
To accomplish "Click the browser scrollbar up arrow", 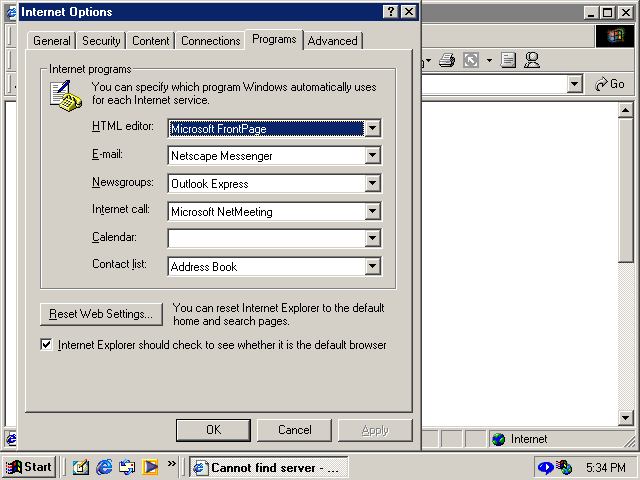I will click(625, 110).
